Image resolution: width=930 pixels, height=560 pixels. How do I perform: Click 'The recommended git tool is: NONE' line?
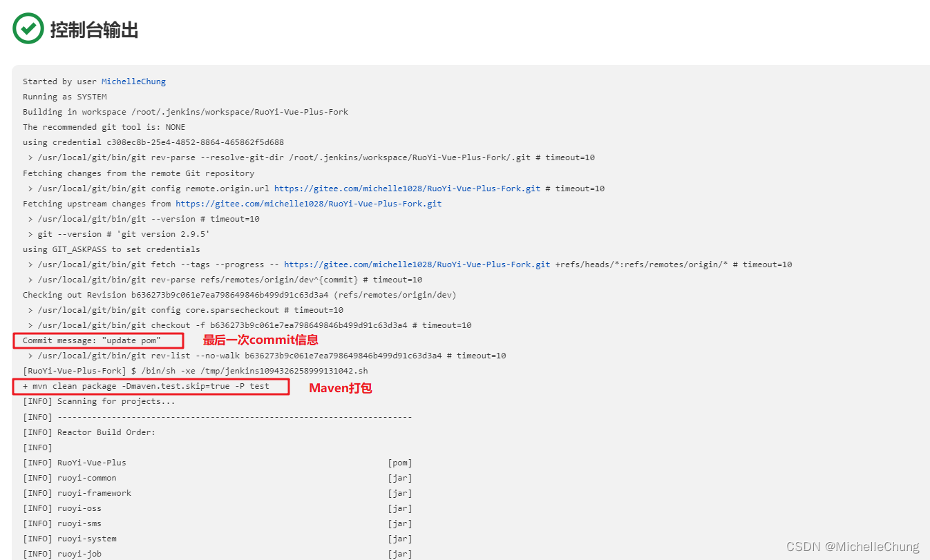[x=104, y=127]
